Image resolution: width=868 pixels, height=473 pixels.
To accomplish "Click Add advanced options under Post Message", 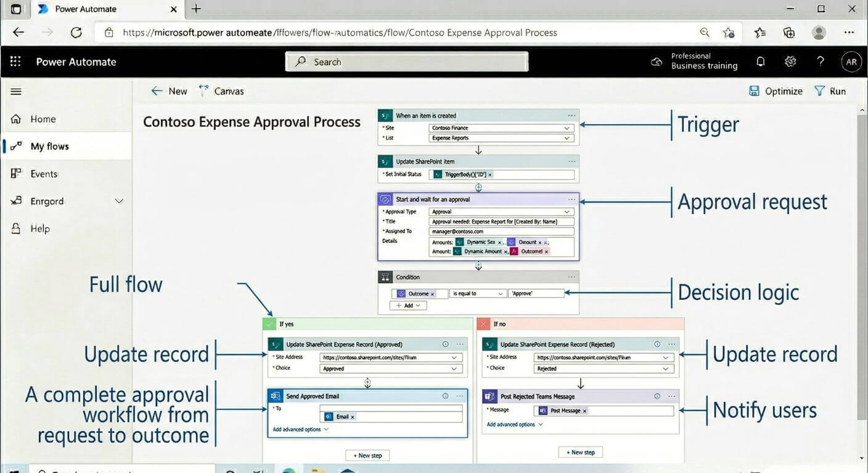I will click(x=514, y=424).
